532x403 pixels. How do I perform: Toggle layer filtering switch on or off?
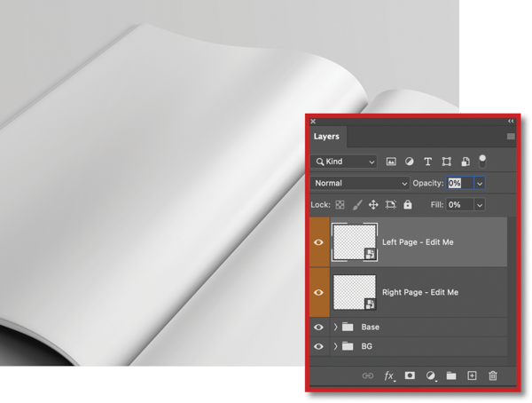coord(482,162)
